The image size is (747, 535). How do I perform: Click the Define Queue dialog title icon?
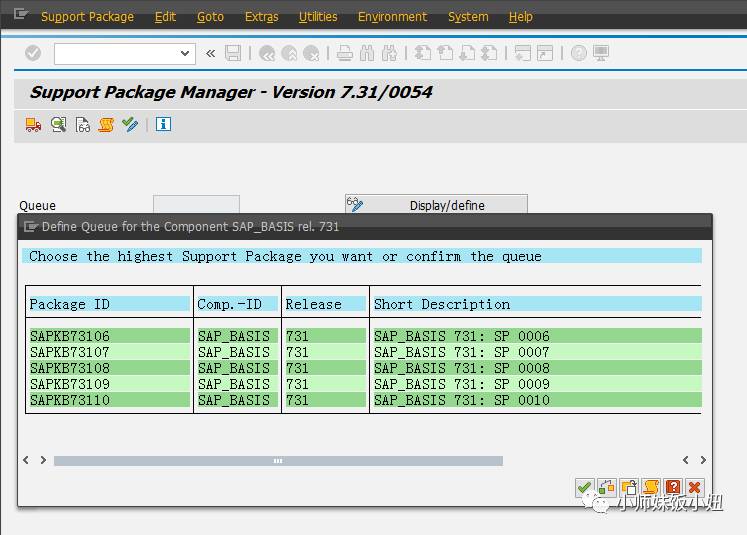[x=30, y=227]
